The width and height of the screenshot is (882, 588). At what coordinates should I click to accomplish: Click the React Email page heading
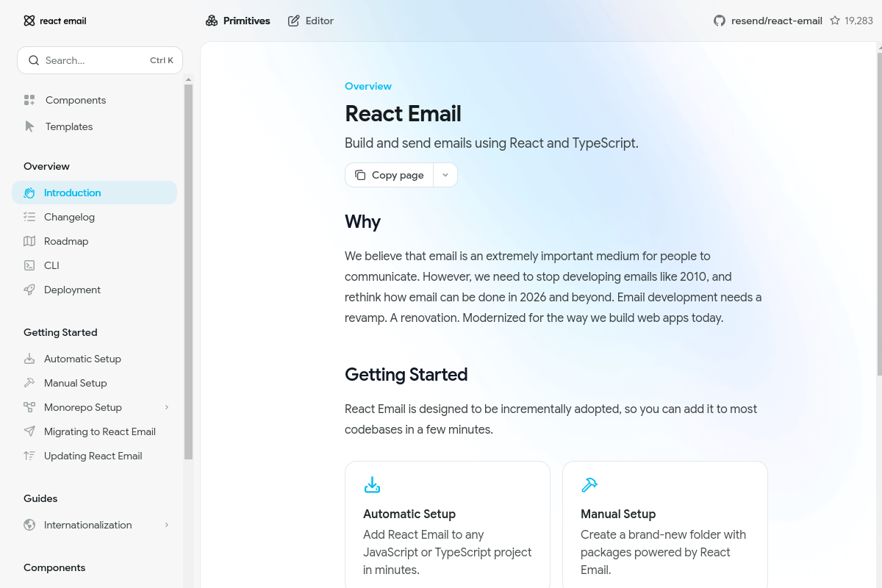click(x=404, y=114)
